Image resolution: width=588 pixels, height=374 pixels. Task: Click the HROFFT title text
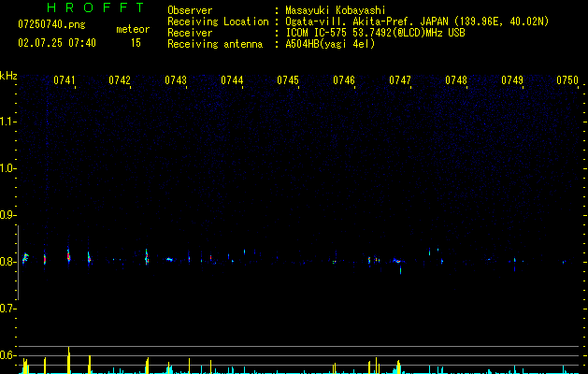click(96, 7)
